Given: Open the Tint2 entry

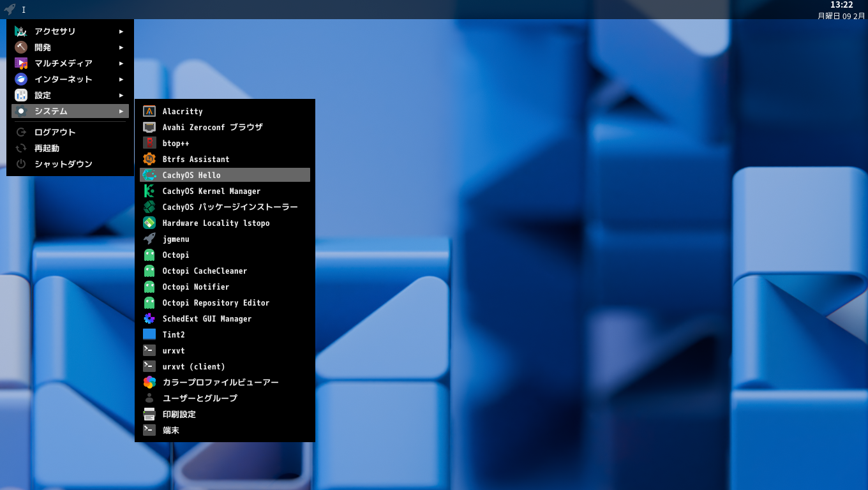Looking at the screenshot, I should pyautogui.click(x=225, y=334).
